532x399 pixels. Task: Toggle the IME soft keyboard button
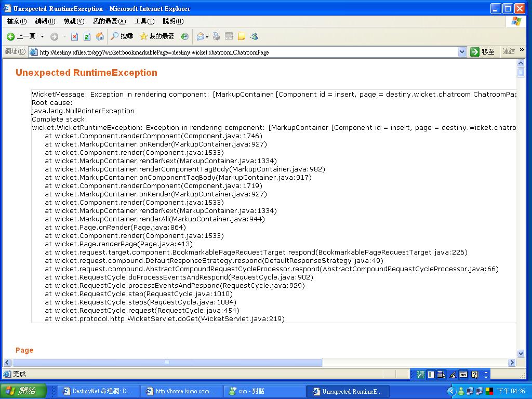(x=463, y=375)
